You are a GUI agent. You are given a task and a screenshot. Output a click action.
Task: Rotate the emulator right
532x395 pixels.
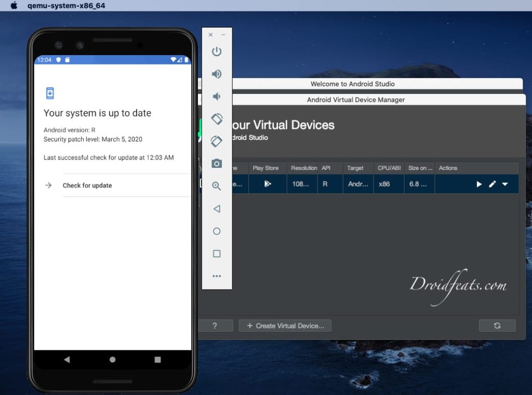click(x=217, y=141)
